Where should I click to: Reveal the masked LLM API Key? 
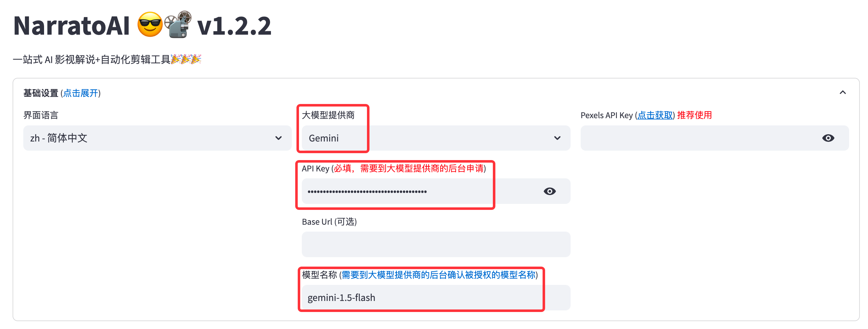(550, 191)
